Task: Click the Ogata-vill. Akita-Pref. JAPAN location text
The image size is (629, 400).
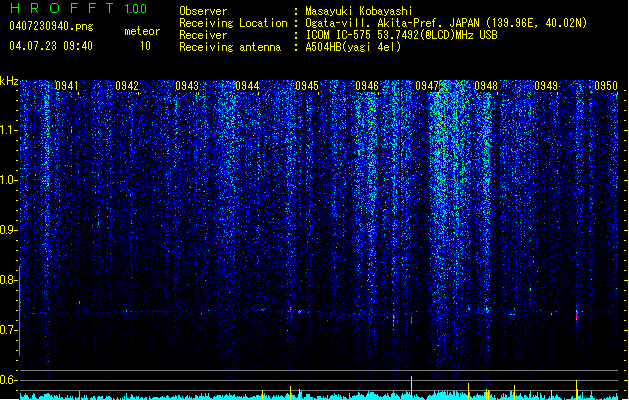Action: (446, 23)
